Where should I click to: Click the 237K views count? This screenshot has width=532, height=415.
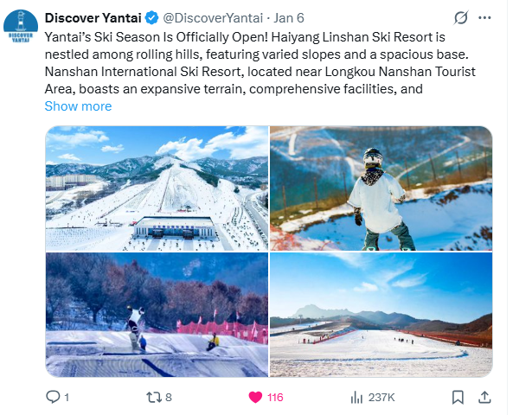[x=381, y=398]
